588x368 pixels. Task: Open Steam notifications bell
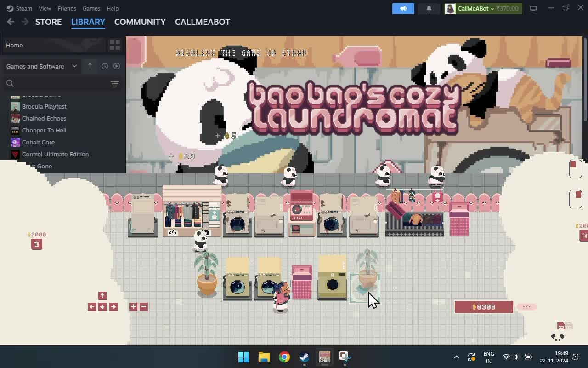click(429, 8)
